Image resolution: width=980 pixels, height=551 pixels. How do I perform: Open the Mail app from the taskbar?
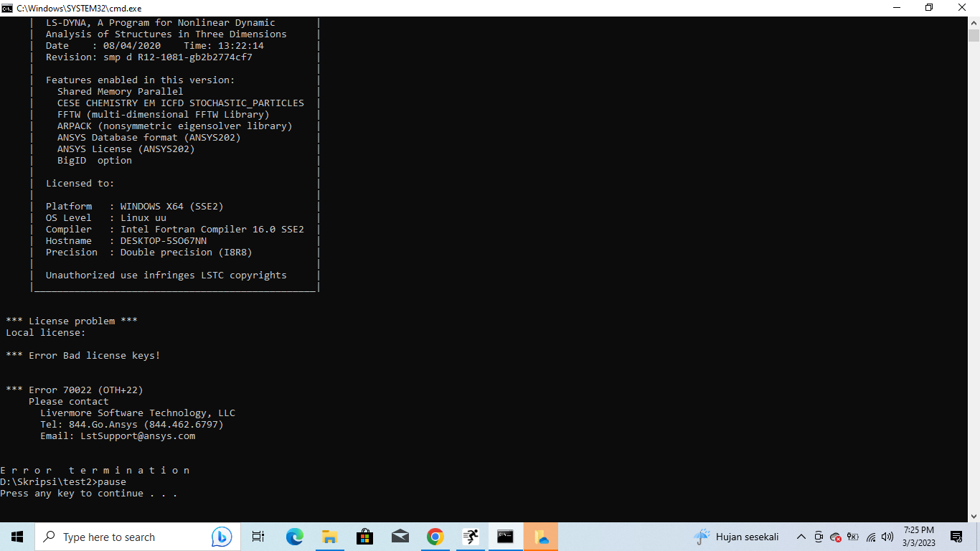[x=400, y=537]
